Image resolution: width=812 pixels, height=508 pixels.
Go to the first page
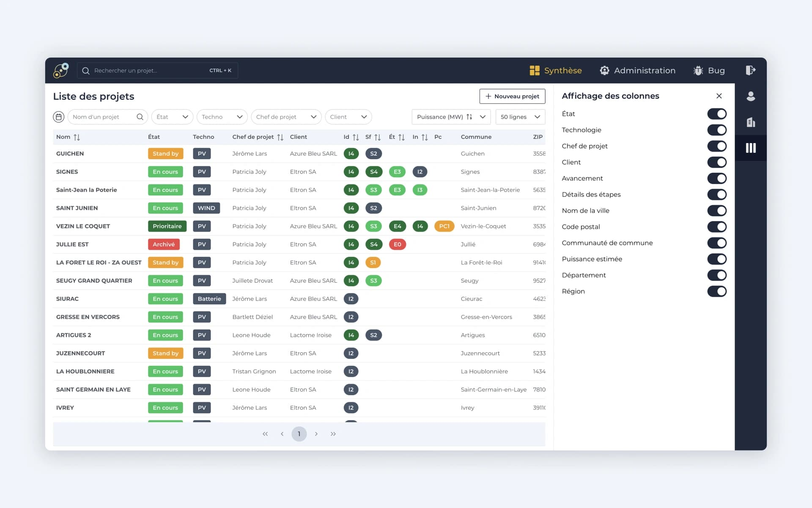click(x=265, y=434)
